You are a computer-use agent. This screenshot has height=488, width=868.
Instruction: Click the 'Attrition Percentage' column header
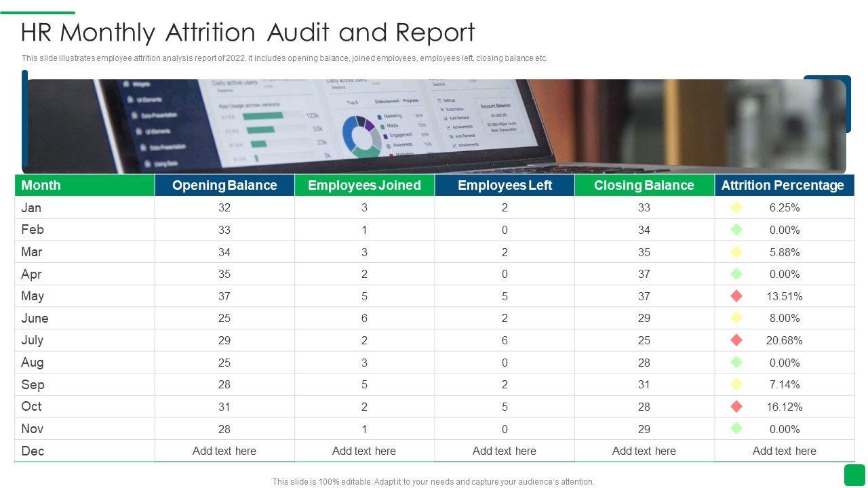pos(785,185)
